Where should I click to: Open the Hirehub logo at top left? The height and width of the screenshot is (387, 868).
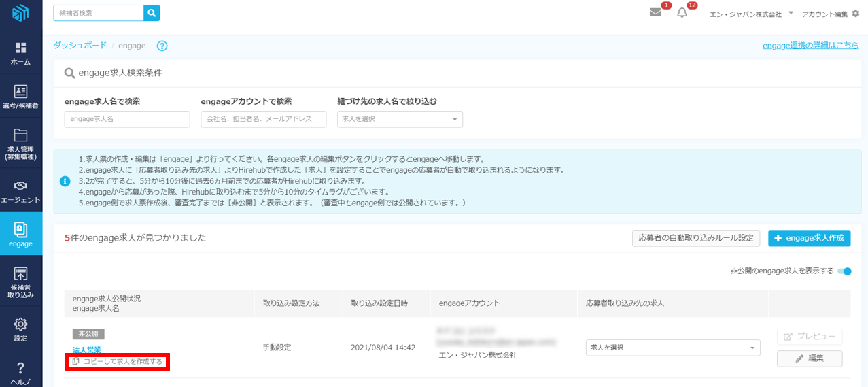(x=20, y=13)
